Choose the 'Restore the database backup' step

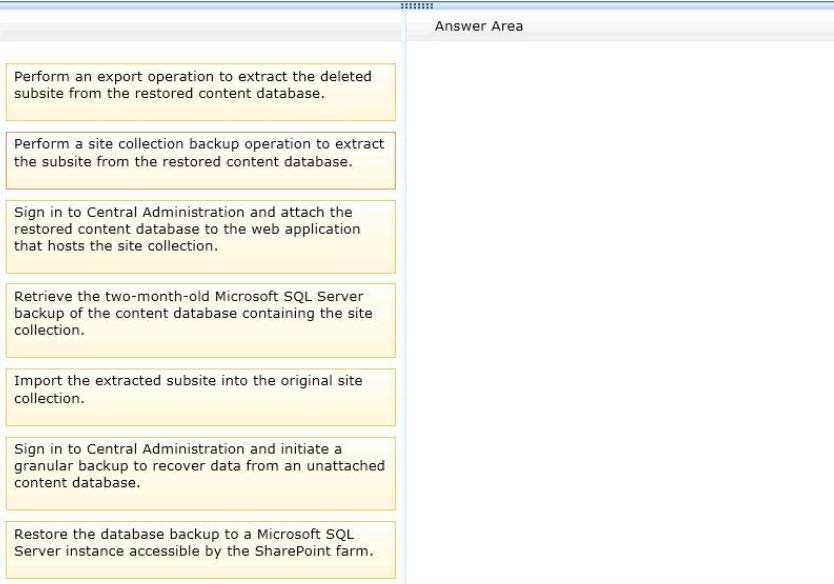(201, 549)
